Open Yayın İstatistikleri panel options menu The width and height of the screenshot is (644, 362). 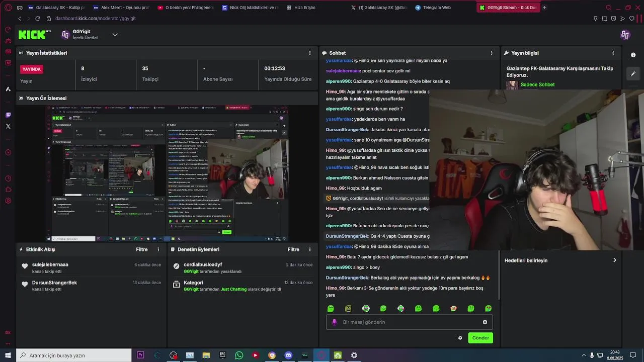point(310,53)
